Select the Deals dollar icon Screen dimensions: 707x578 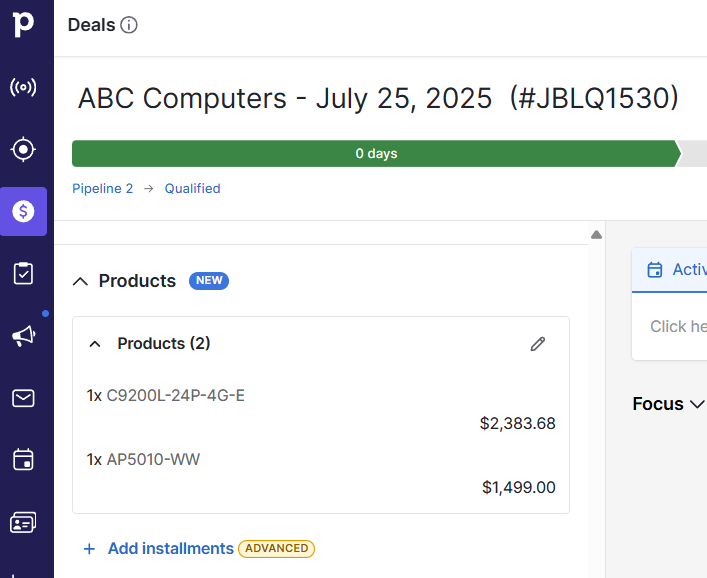pyautogui.click(x=23, y=211)
